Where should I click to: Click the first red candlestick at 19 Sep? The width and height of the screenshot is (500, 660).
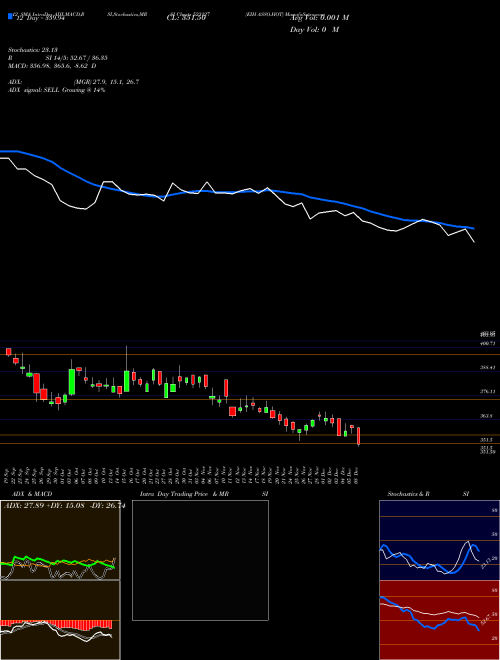pyautogui.click(x=8, y=351)
